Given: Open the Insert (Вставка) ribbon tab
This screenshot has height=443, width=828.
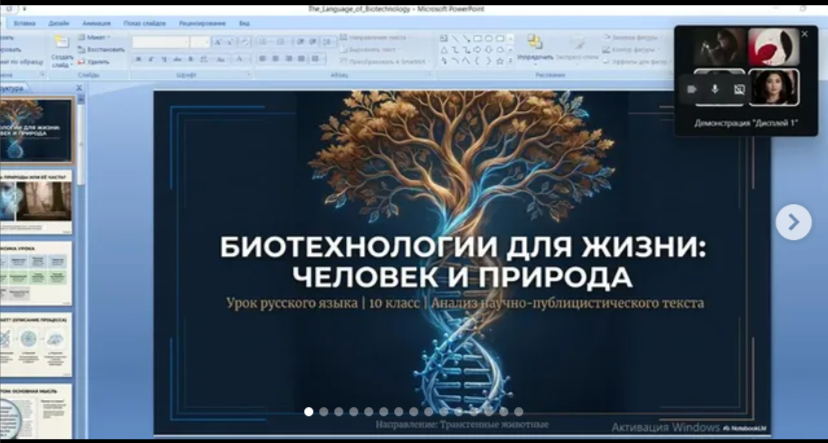Looking at the screenshot, I should click(x=25, y=22).
